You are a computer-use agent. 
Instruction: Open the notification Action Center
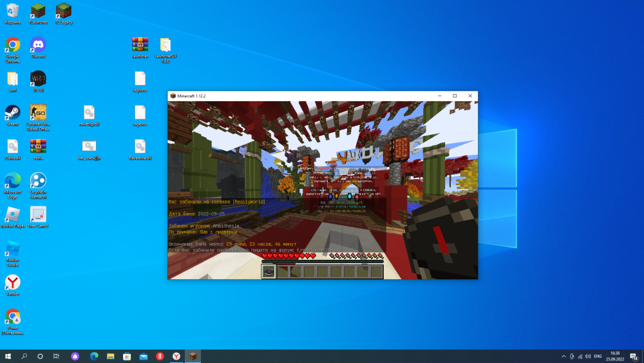tap(634, 356)
